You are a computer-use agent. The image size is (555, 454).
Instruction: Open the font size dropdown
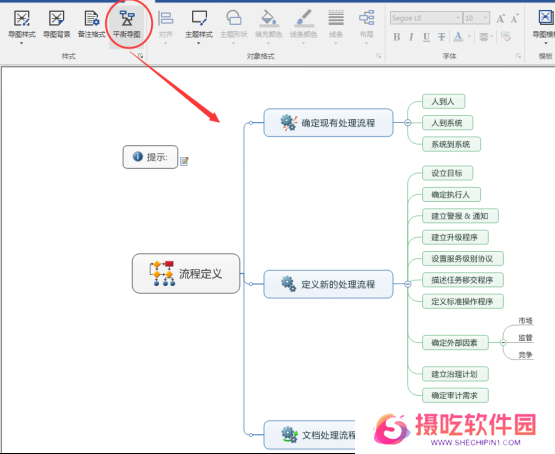click(x=486, y=18)
